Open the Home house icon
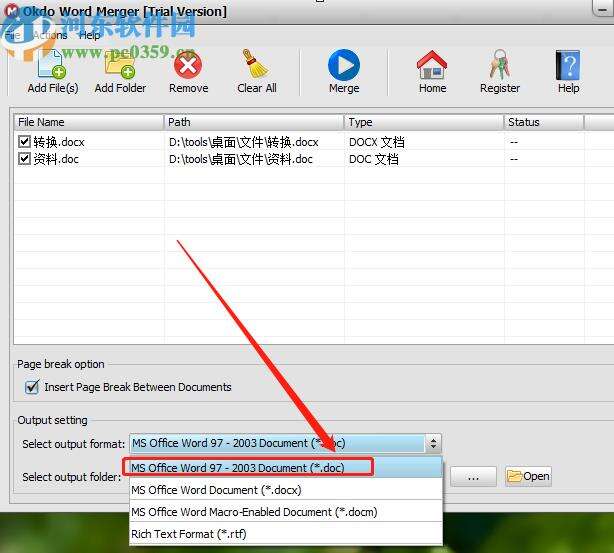This screenshot has height=553, width=614. pyautogui.click(x=432, y=65)
